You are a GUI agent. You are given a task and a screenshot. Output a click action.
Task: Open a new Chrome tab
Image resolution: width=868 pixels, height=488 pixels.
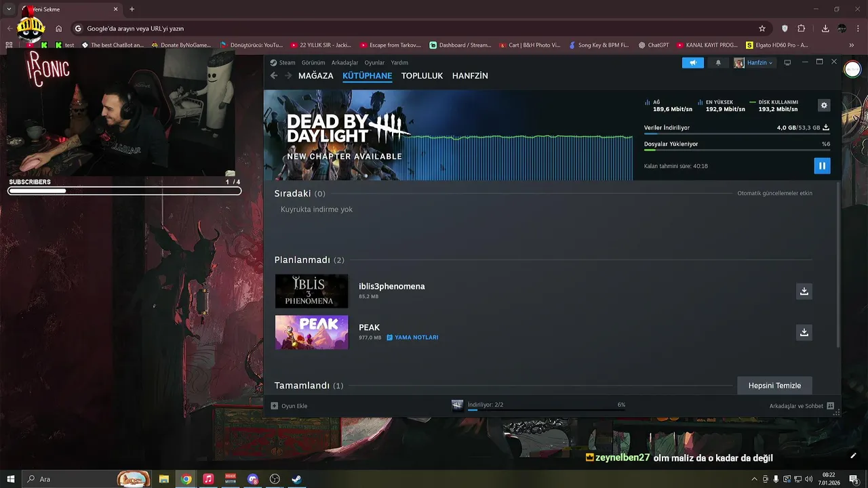pyautogui.click(x=132, y=9)
